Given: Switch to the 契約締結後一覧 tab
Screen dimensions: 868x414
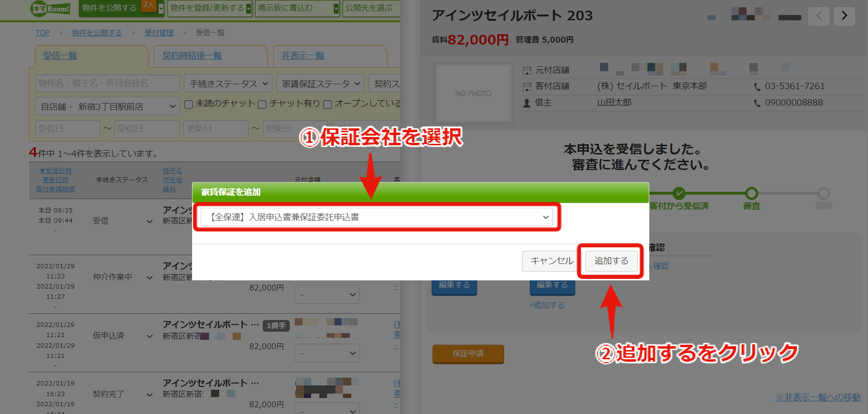Looking at the screenshot, I should click(x=192, y=56).
